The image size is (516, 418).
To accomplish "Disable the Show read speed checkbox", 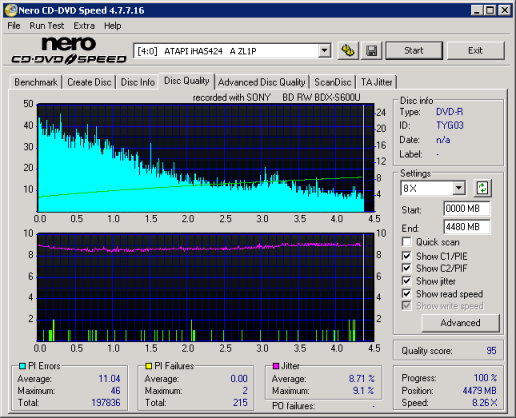I will [x=406, y=294].
